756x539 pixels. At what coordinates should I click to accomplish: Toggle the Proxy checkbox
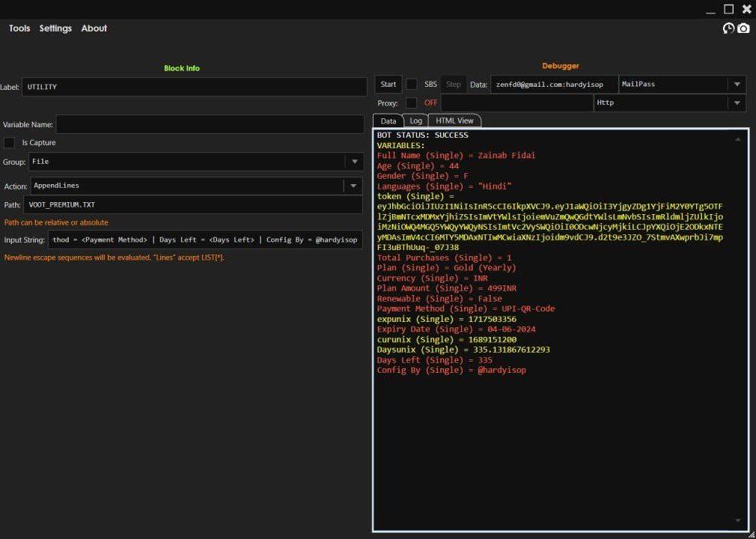(x=412, y=103)
